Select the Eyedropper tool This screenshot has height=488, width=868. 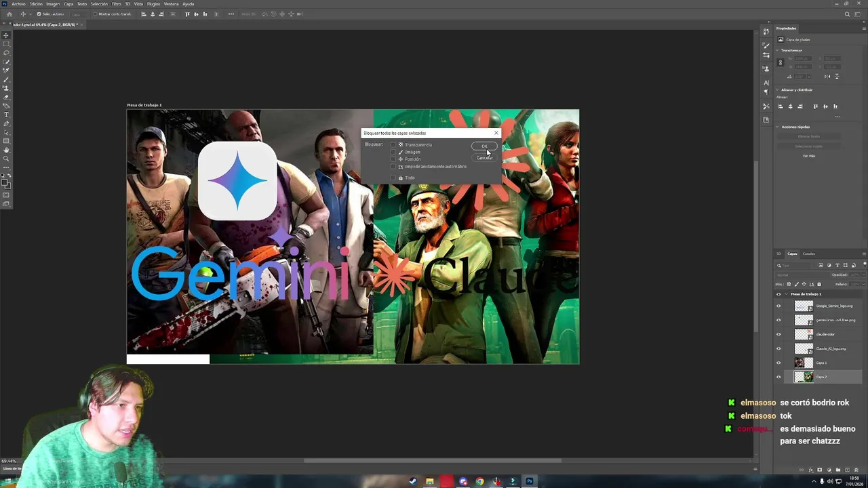point(6,70)
